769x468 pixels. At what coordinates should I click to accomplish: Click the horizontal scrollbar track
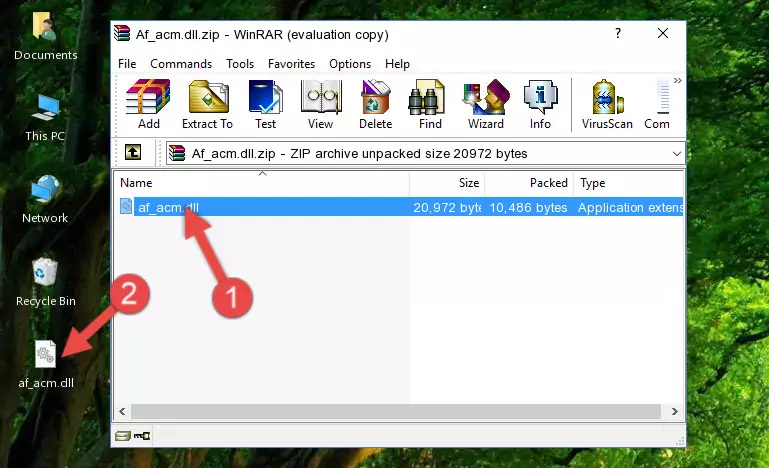[x=396, y=412]
